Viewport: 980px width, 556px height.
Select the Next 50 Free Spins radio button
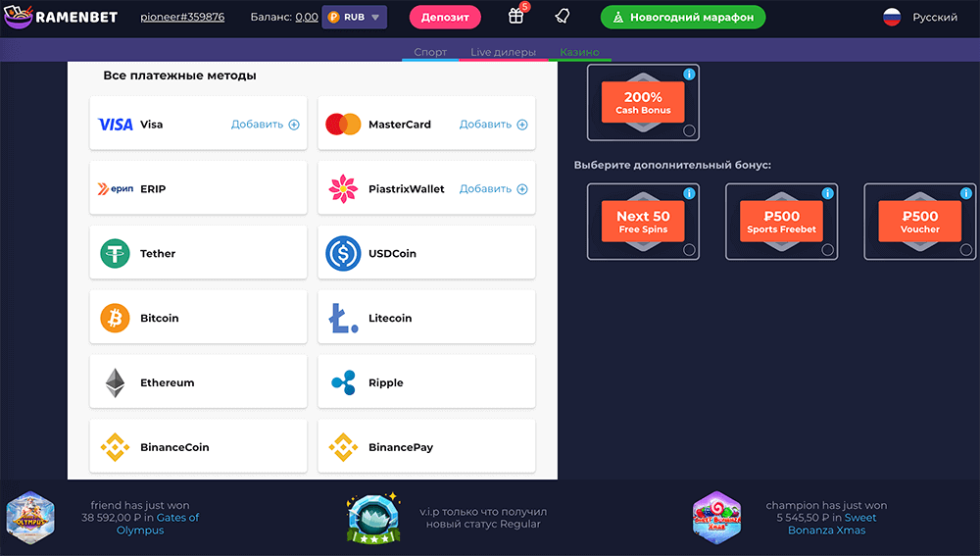689,250
